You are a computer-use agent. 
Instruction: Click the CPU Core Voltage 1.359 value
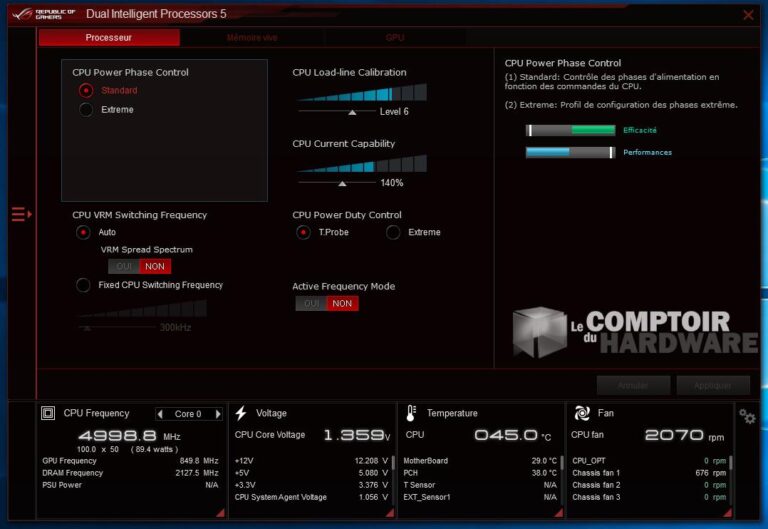coord(357,435)
